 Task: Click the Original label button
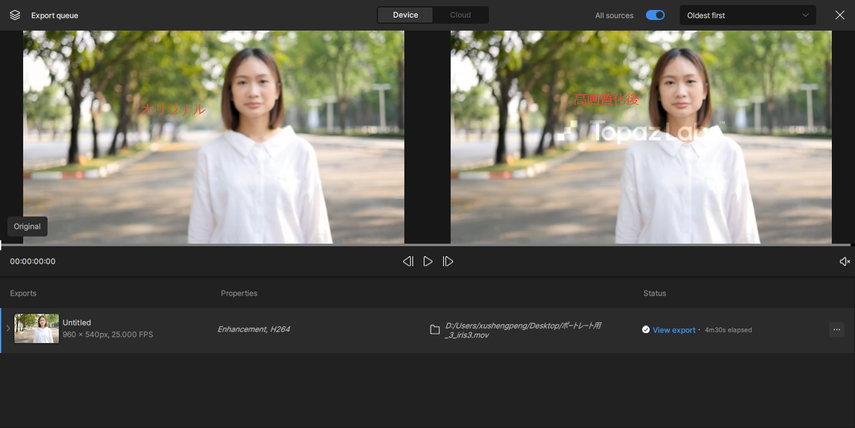27,226
